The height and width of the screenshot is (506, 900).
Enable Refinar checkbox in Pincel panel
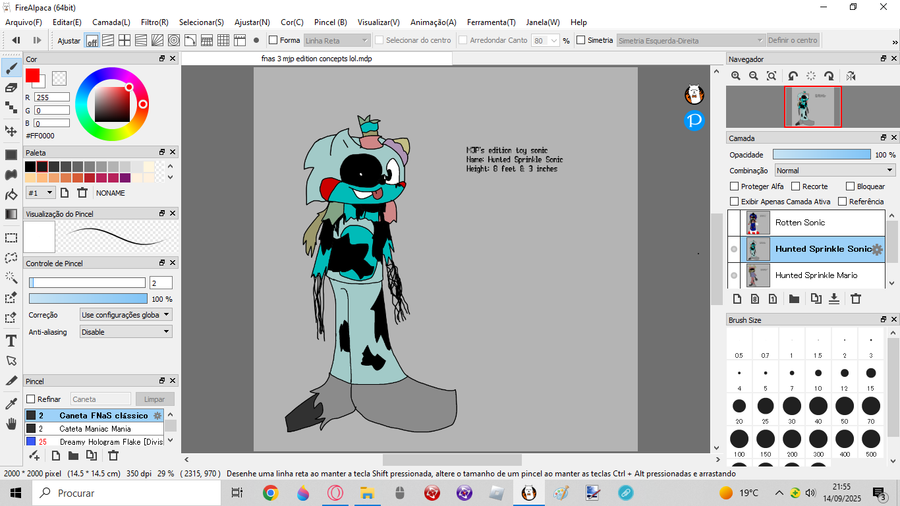31,399
